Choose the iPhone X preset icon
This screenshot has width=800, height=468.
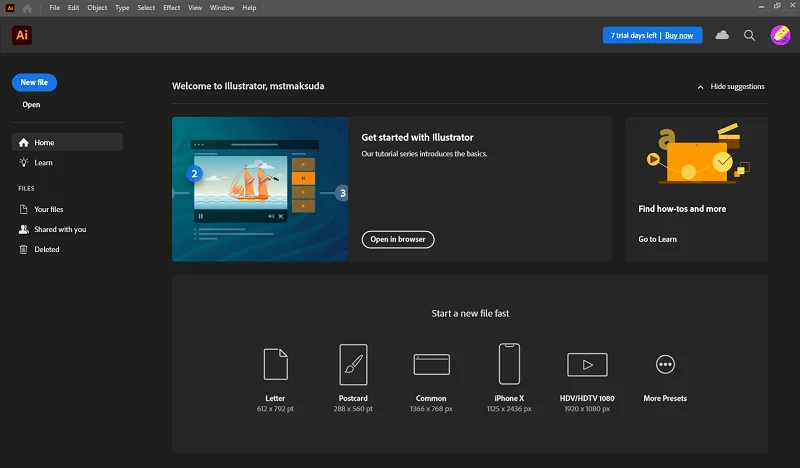point(509,363)
